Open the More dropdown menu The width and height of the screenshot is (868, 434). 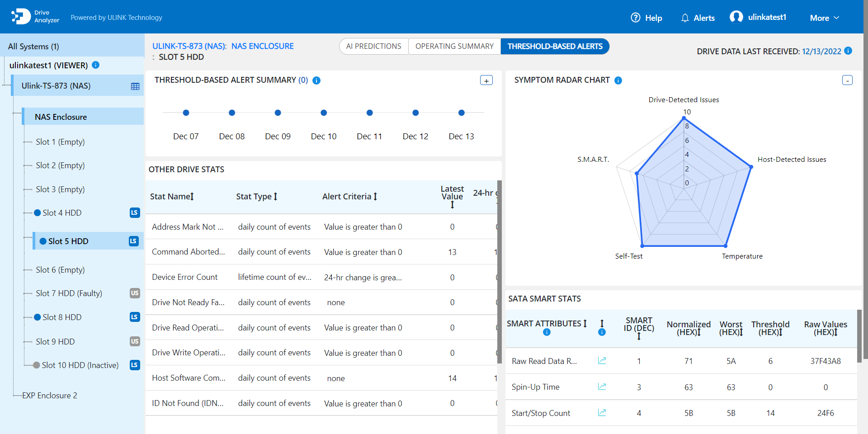pos(824,18)
